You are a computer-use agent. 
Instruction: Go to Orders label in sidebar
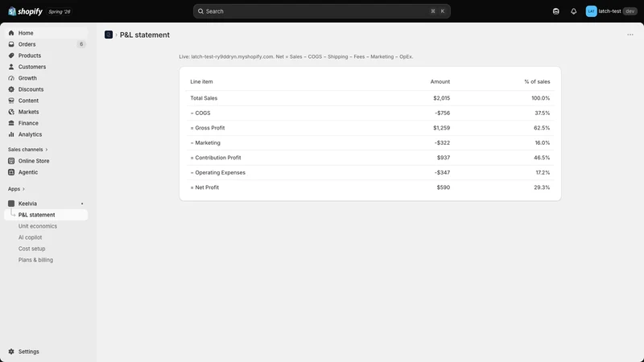27,44
